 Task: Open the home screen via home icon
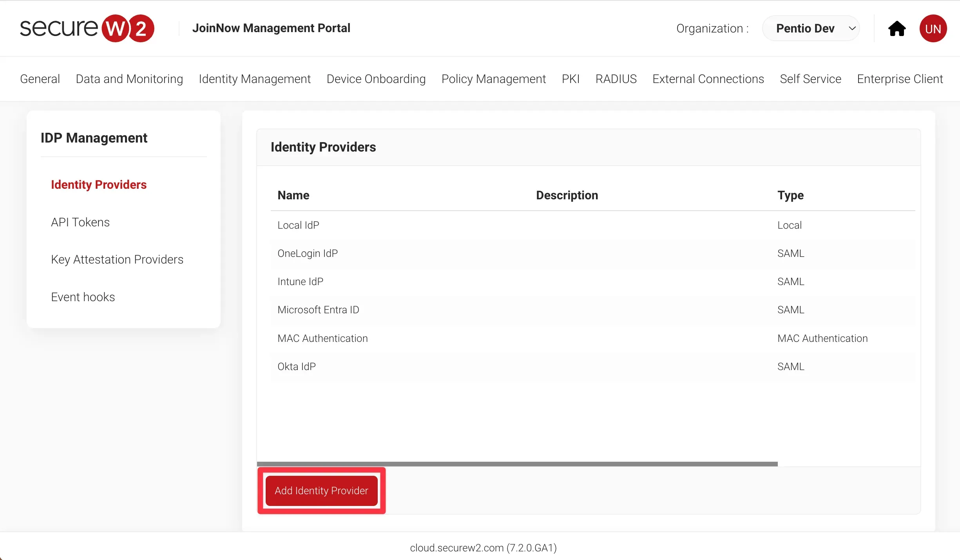point(897,28)
